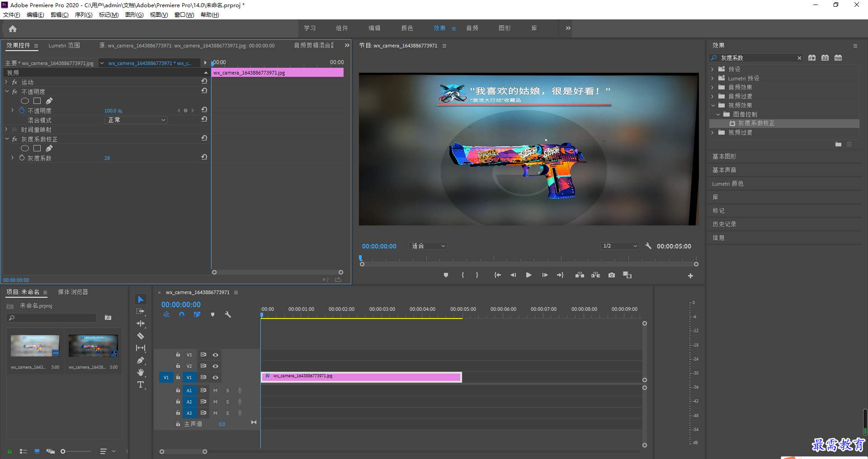Toggle V1 track output eye
Viewport: 868px width, 459px height.
(x=216, y=377)
